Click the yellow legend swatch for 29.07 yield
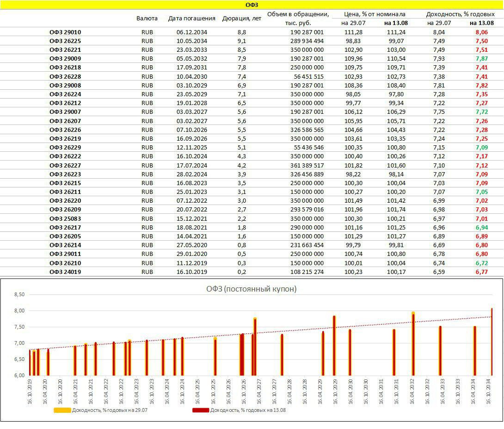The image size is (504, 429). pos(62,410)
